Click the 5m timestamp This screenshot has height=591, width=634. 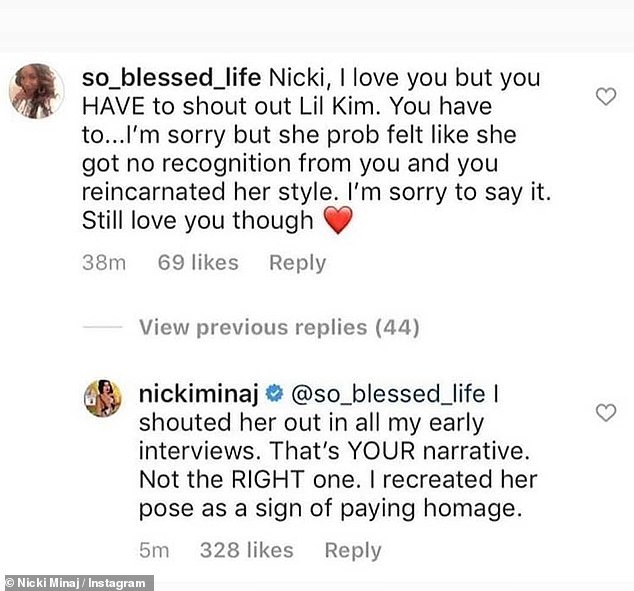click(x=154, y=550)
